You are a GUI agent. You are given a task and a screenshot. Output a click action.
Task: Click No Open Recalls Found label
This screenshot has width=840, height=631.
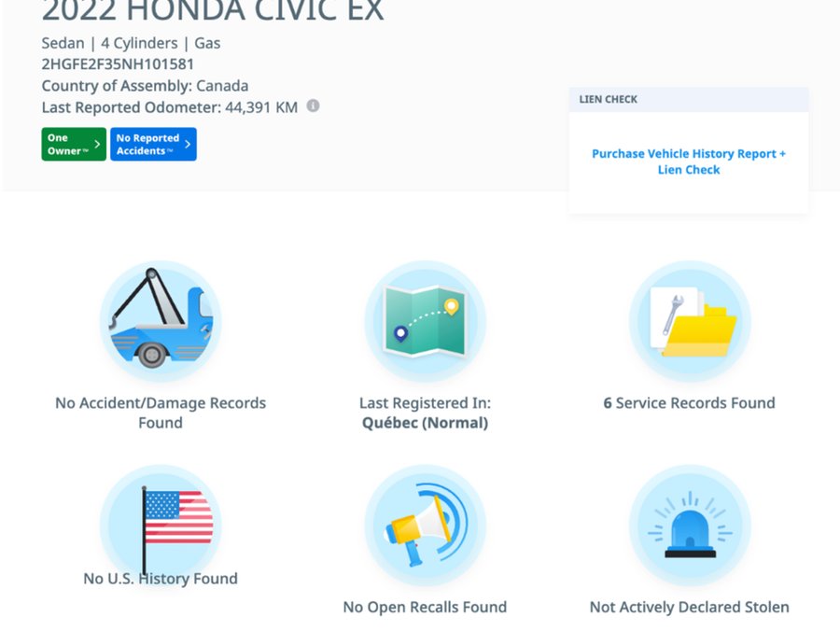click(425, 606)
